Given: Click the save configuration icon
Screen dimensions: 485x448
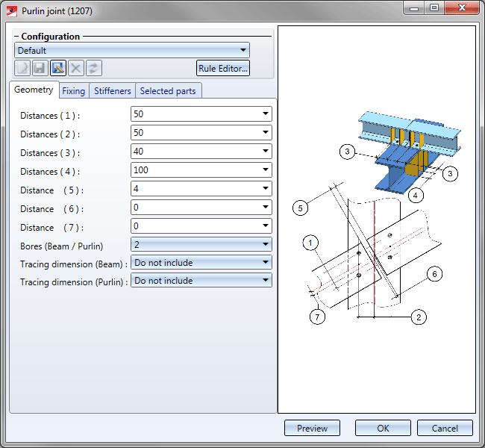Looking at the screenshot, I should click(40, 68).
